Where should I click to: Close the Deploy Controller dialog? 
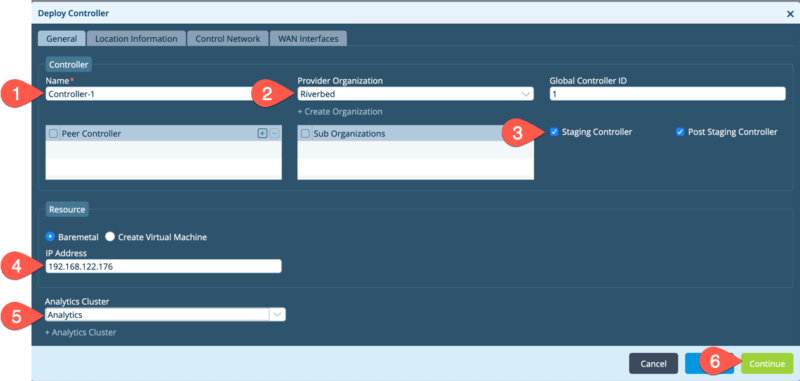click(x=790, y=14)
